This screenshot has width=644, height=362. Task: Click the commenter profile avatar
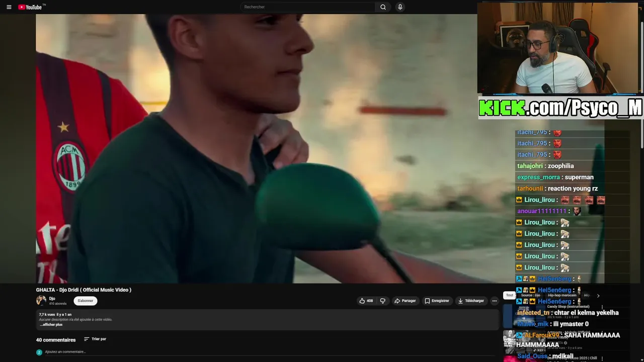point(39,352)
